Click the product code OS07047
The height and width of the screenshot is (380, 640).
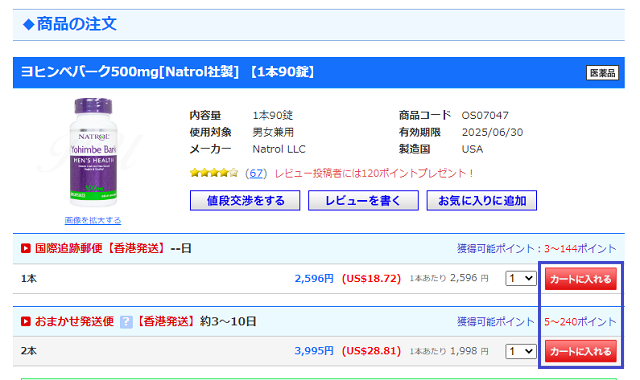coord(485,116)
